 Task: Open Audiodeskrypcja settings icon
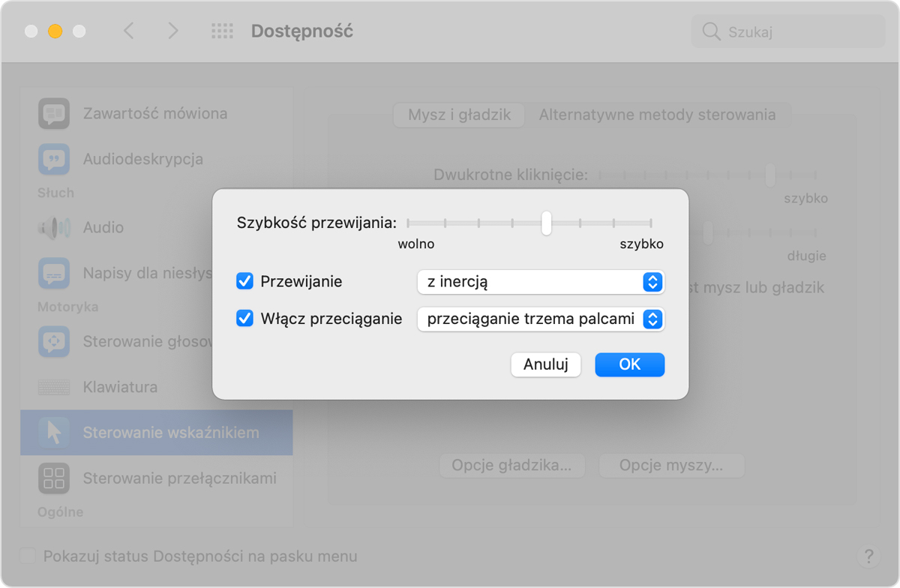53,159
